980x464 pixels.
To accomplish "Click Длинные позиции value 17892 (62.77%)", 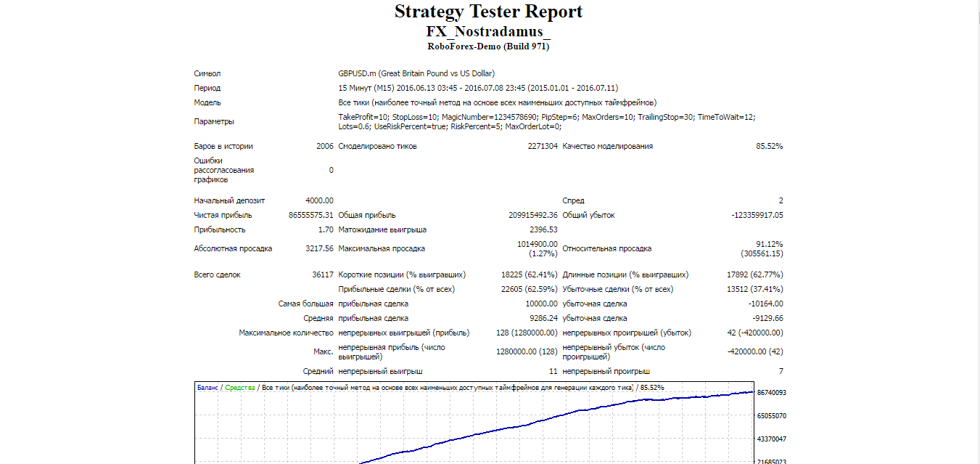I will click(755, 274).
